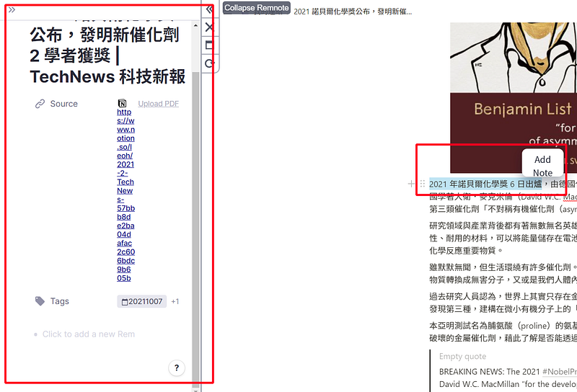Image resolution: width=577 pixels, height=392 pixels.
Task: Click paragraph starting 雖默默無聞
Action: (x=503, y=274)
